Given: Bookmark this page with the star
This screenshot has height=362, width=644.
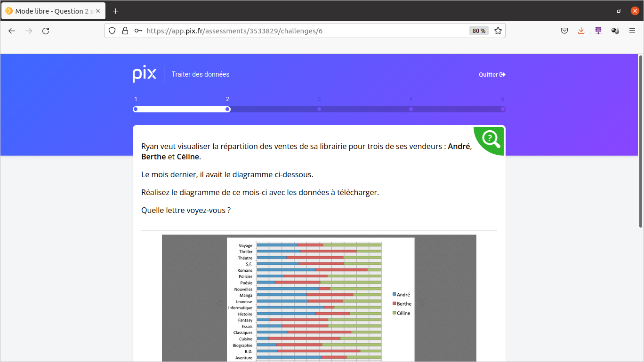Looking at the screenshot, I should pos(498,31).
